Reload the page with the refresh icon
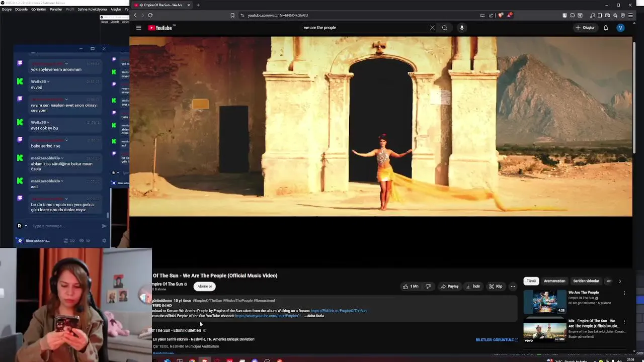The image size is (644, 362). (x=150, y=15)
